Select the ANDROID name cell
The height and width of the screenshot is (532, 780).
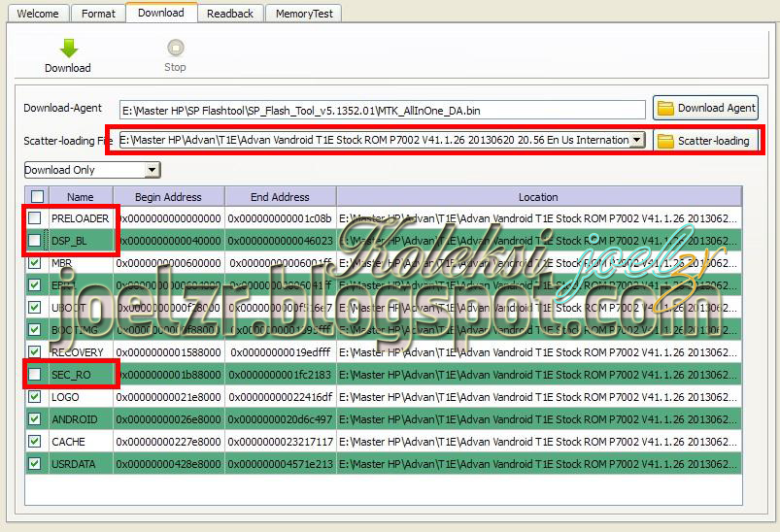pyautogui.click(x=81, y=419)
